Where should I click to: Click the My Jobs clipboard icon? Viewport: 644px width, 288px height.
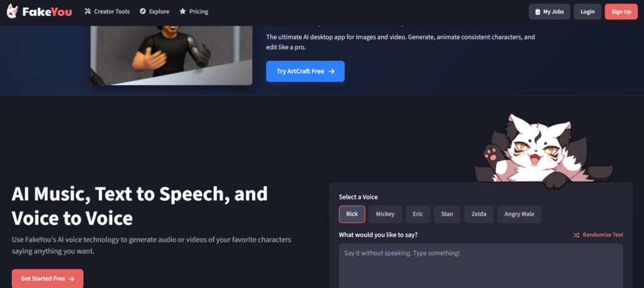537,11
